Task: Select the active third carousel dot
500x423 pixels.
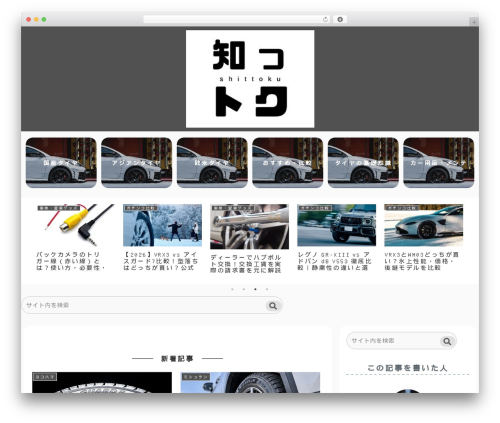Action: tap(255, 289)
